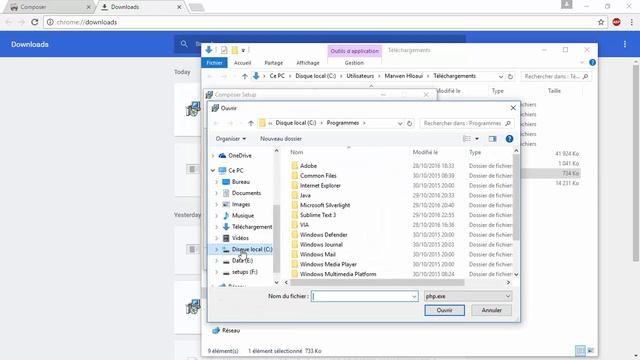Viewport: 640px width, 360px height.
Task: Refresh the Téléchargements Explorer address bar
Action: pos(510,76)
